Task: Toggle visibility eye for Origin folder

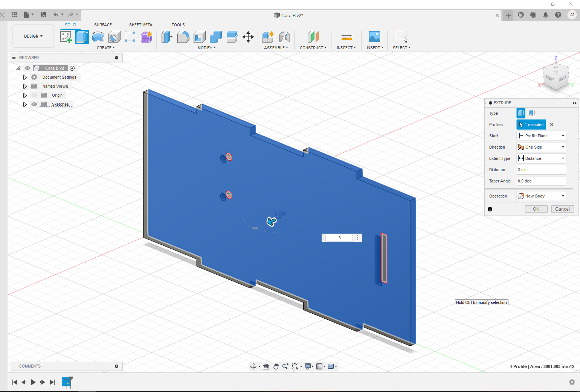Action: coord(34,95)
